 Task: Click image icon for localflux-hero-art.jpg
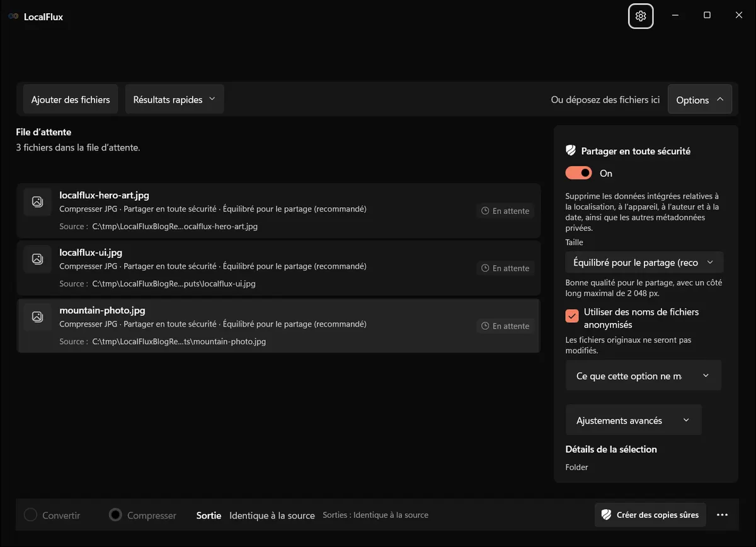(x=37, y=202)
